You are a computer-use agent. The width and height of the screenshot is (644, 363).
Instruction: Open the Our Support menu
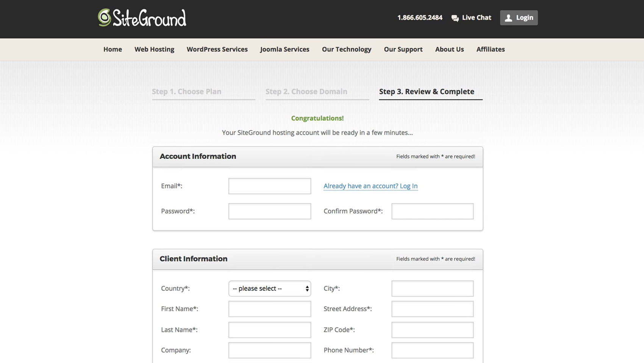[x=403, y=49]
